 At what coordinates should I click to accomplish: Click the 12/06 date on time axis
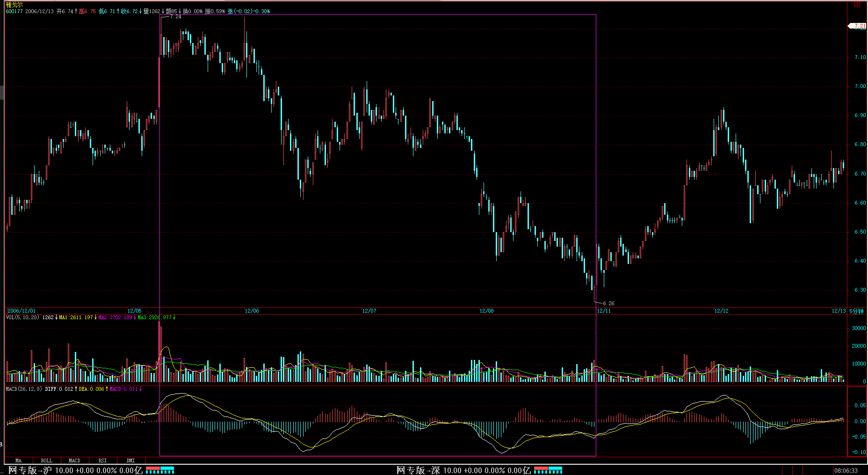pyautogui.click(x=252, y=311)
